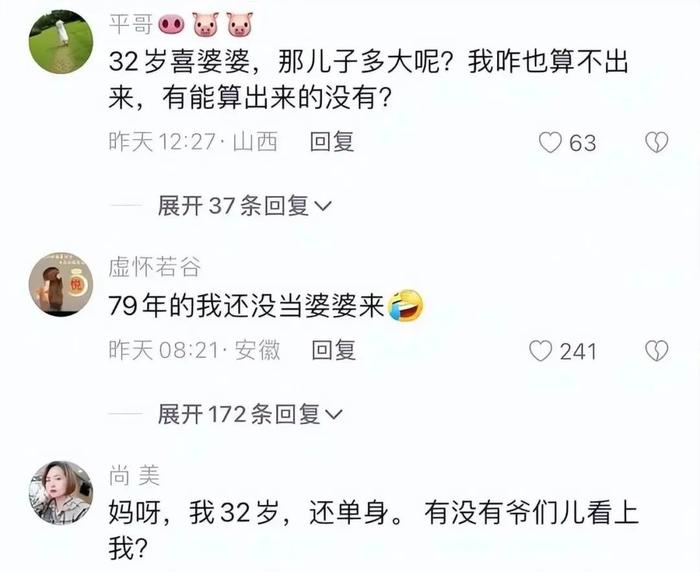Viewport: 700px width, 572px height.
Task: Like 虚怀若谷's comment showing 241
Action: tap(541, 351)
